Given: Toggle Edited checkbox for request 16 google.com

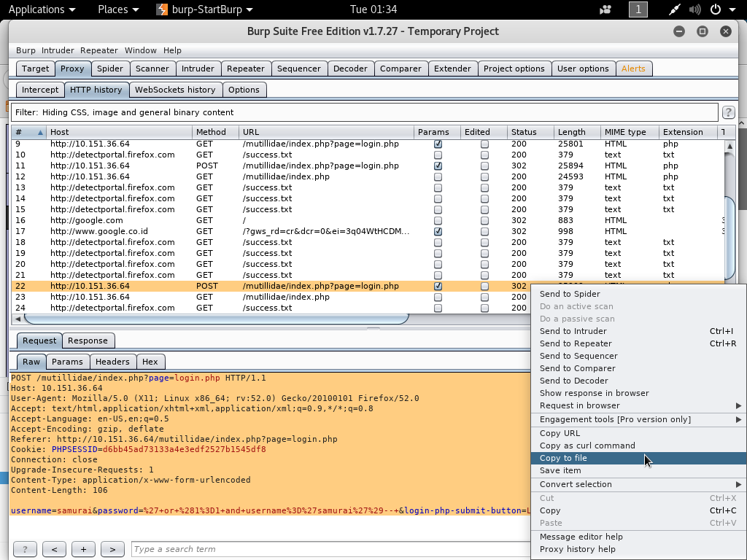Looking at the screenshot, I should pos(484,221).
